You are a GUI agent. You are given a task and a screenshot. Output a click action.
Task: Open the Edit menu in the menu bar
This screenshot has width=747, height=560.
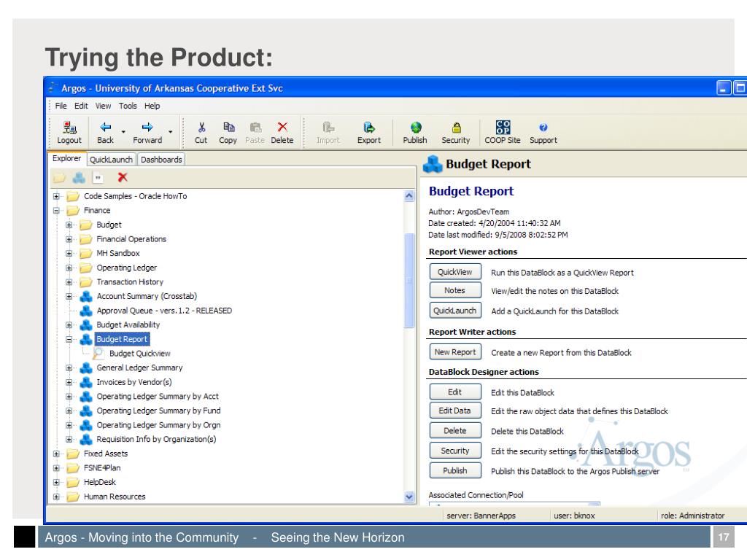coord(81,106)
